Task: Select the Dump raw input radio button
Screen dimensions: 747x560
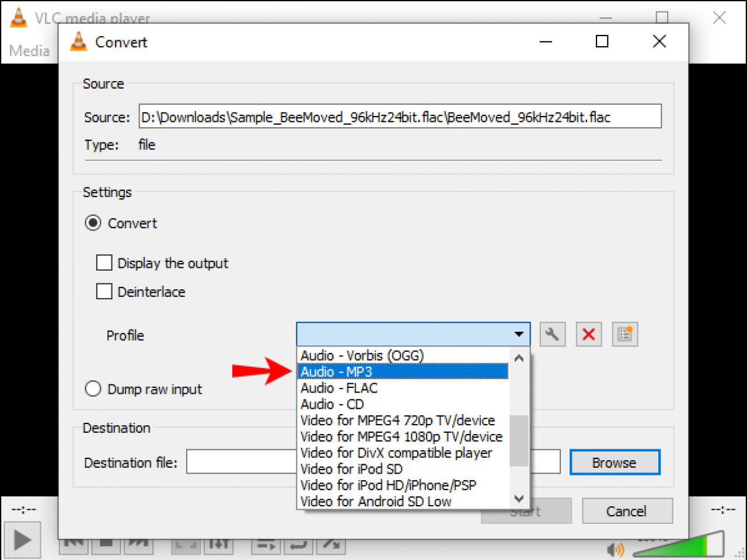Action: pyautogui.click(x=92, y=388)
